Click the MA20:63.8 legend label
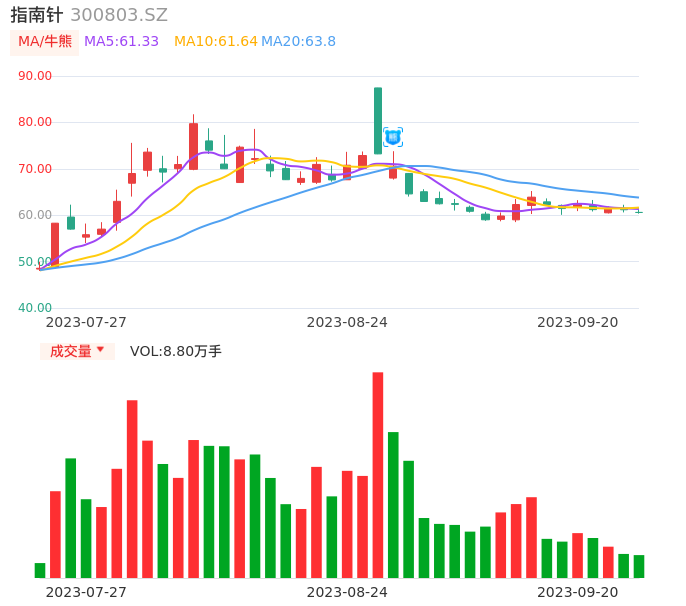The height and width of the screenshot is (606, 686). tap(298, 42)
